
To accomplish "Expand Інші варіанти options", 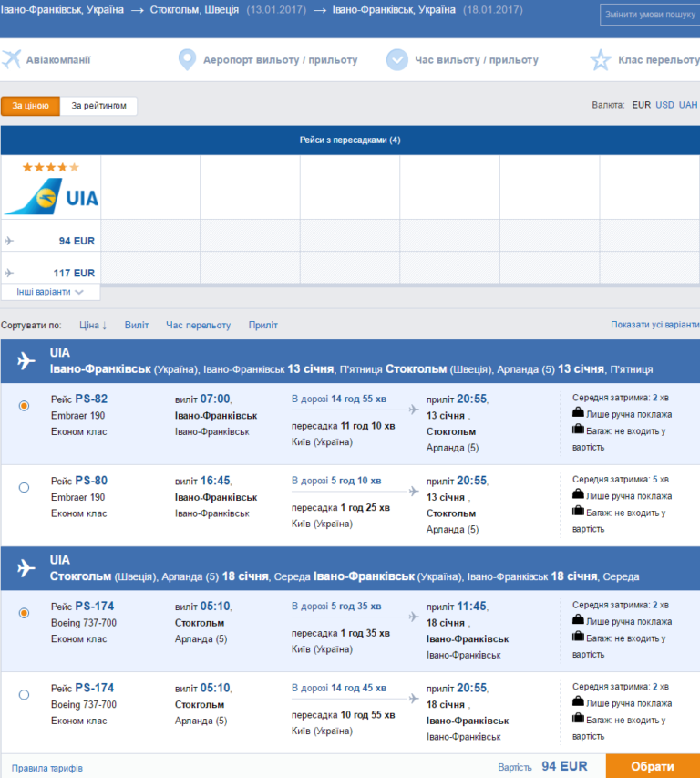I will click(x=50, y=292).
